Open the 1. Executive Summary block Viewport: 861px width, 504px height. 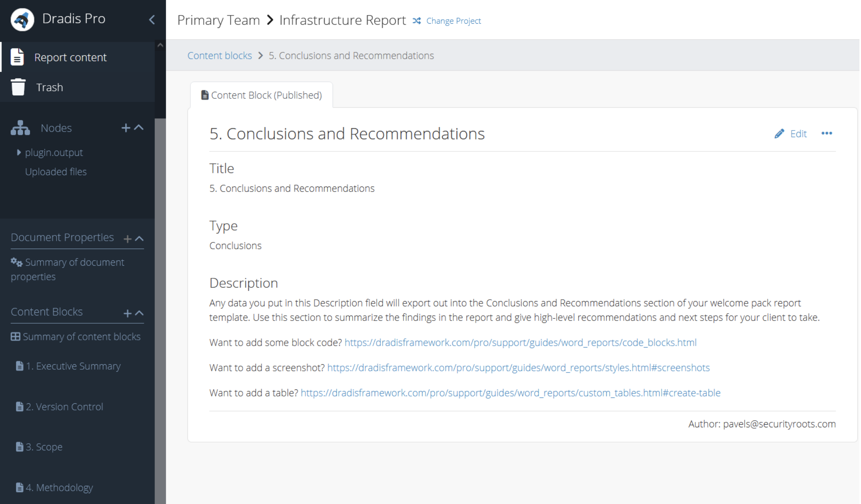(73, 366)
